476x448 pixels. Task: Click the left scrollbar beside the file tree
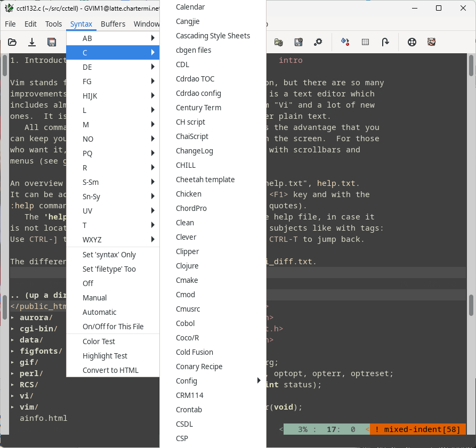[x=5, y=307]
